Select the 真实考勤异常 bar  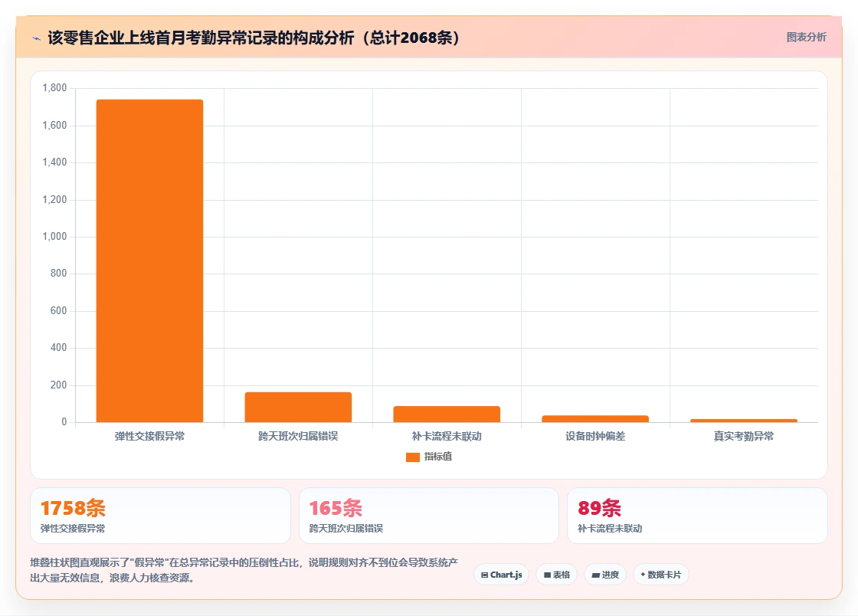[744, 421]
